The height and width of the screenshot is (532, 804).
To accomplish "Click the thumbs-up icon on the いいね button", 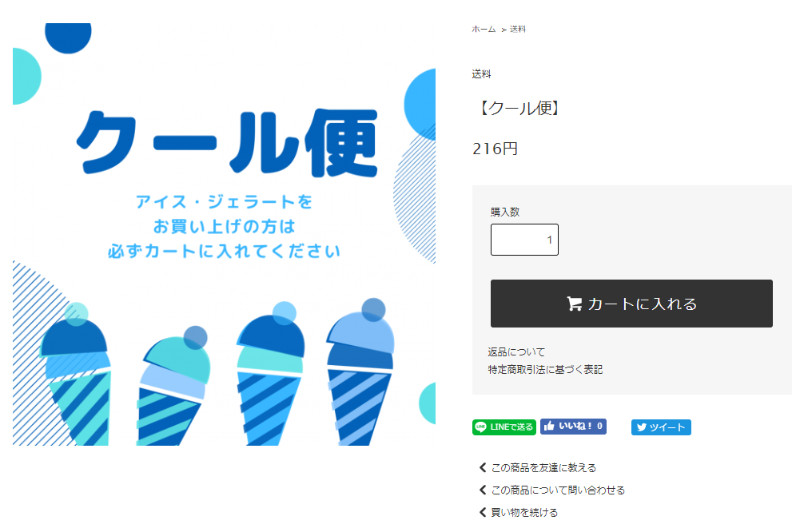I will click(549, 426).
